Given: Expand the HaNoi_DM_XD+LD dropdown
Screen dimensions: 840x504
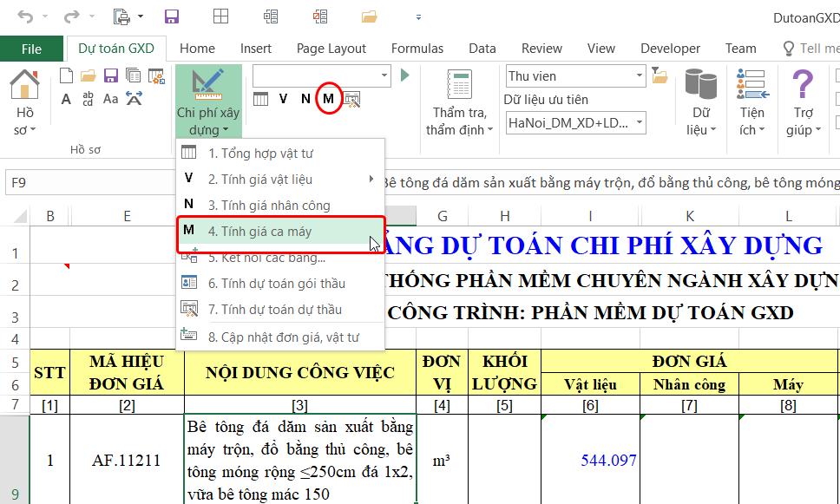Looking at the screenshot, I should click(x=639, y=123).
